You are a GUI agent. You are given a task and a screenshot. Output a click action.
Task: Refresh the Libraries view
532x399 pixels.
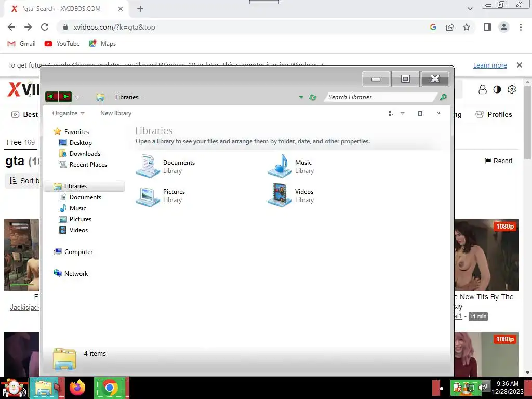coord(312,97)
